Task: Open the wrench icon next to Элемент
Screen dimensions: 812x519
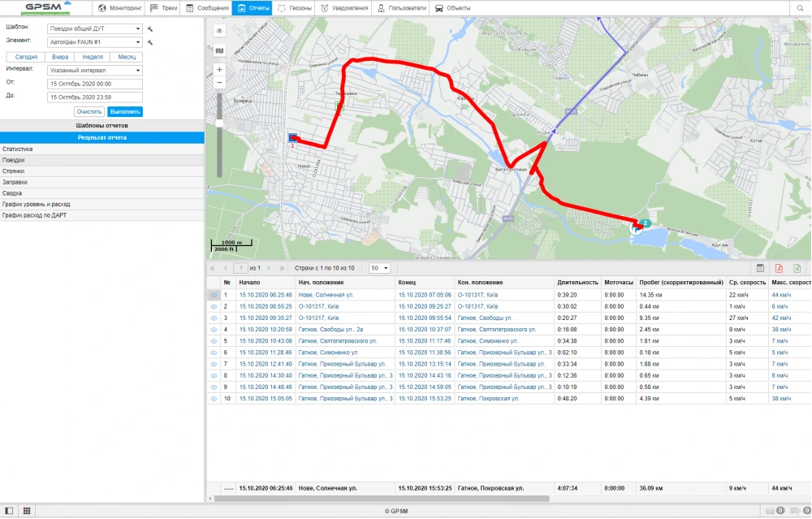Action: click(150, 41)
